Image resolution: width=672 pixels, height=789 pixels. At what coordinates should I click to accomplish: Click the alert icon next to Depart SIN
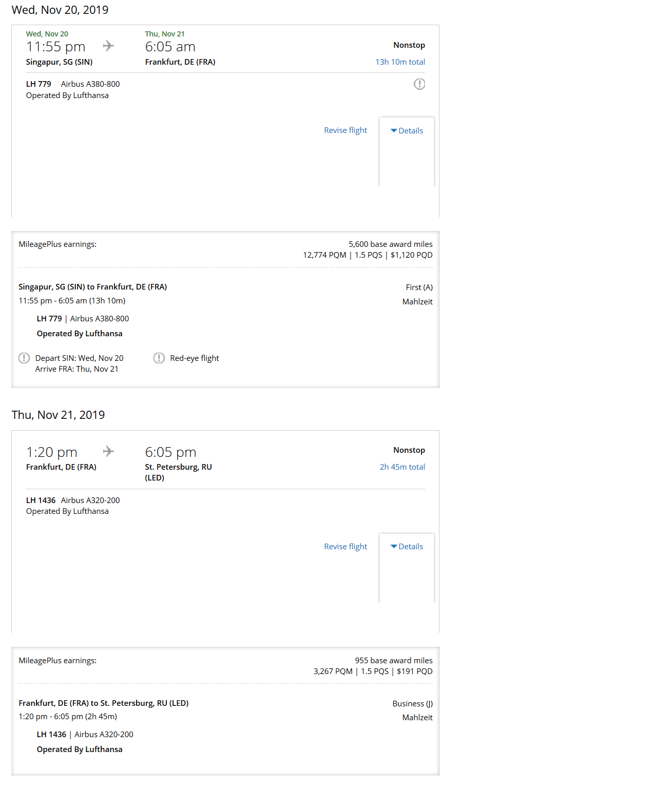coord(24,358)
